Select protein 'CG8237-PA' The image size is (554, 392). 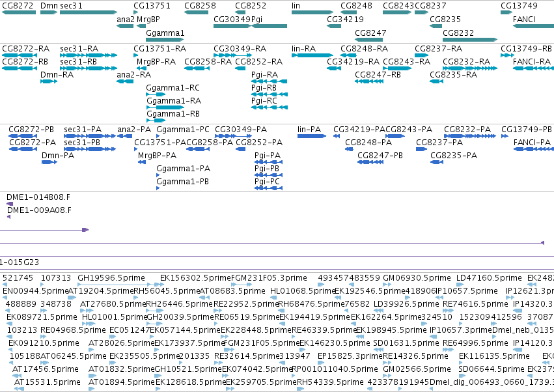coord(439,143)
